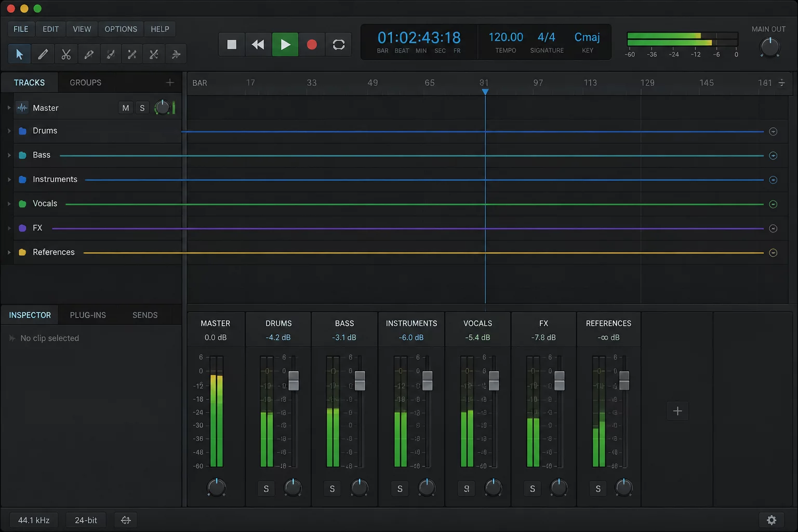Rewind to the beginning
The width and height of the screenshot is (798, 532).
258,45
